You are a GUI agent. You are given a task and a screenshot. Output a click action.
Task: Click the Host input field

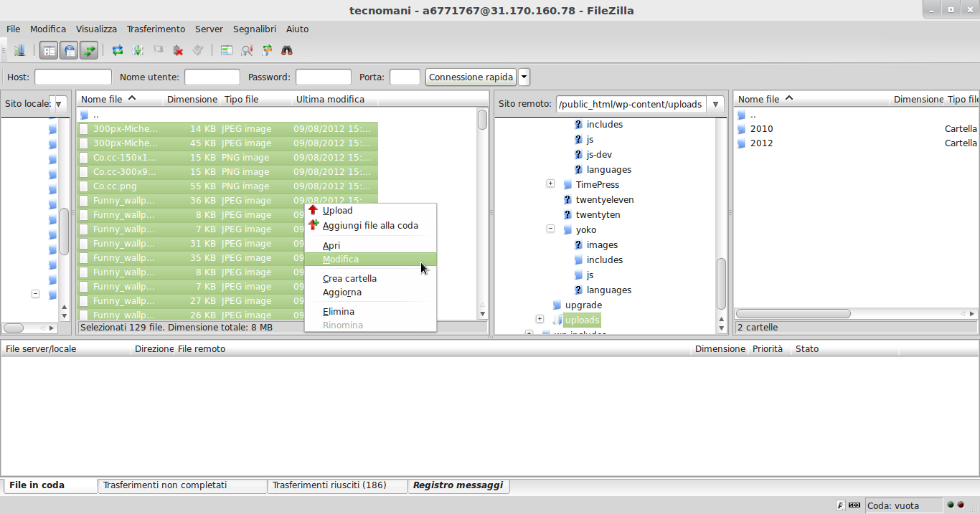coord(73,77)
